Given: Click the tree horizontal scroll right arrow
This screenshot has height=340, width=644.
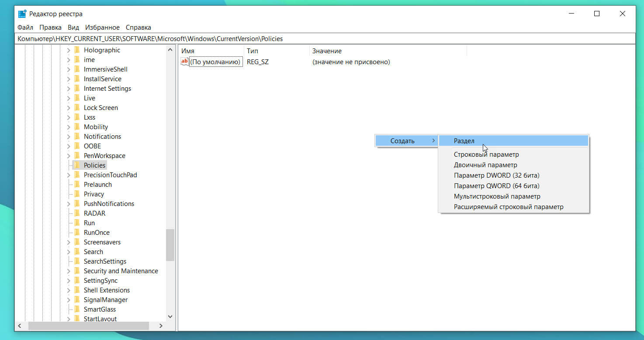Looking at the screenshot, I should point(161,326).
